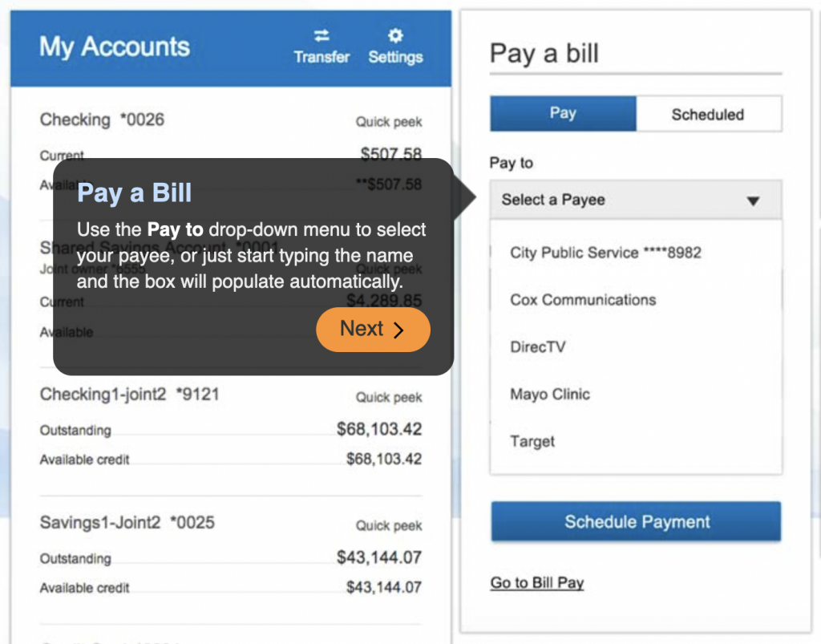The height and width of the screenshot is (644, 821).
Task: Click the Savings1-Joint2 *0025 account name
Action: (x=127, y=523)
